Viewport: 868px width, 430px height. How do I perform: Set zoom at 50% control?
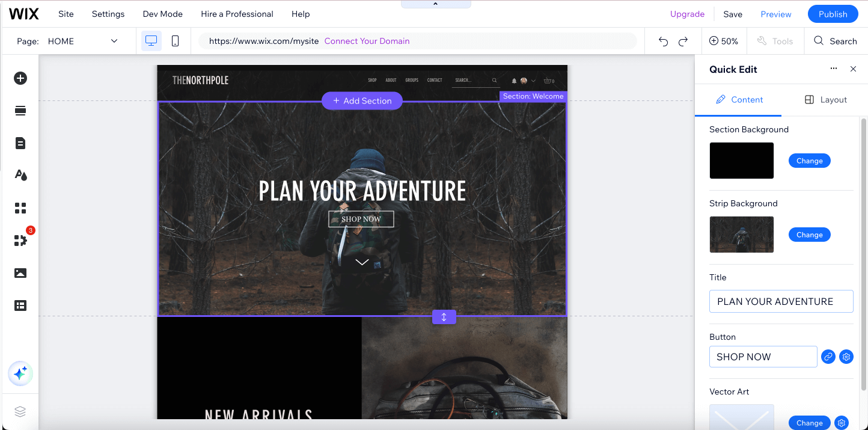(x=724, y=41)
